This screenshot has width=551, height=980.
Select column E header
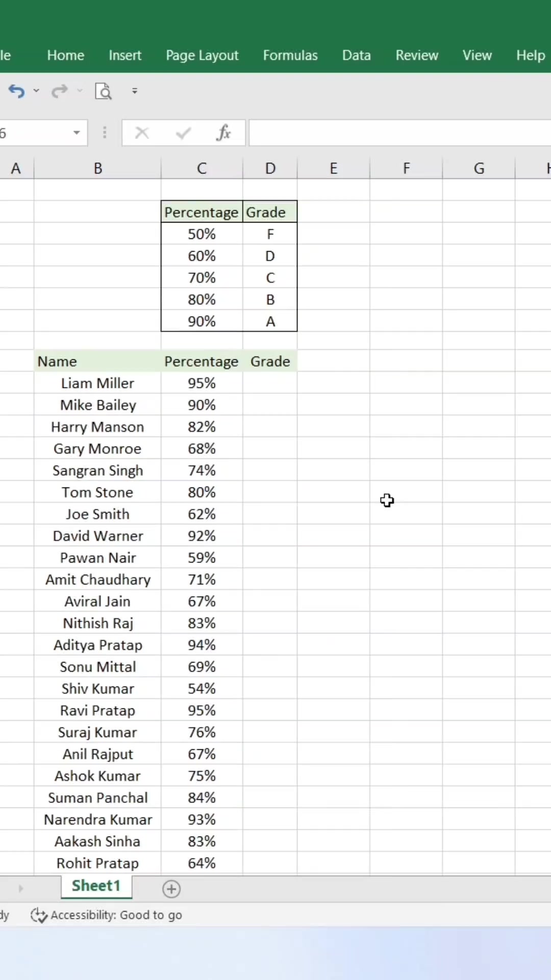pyautogui.click(x=334, y=168)
